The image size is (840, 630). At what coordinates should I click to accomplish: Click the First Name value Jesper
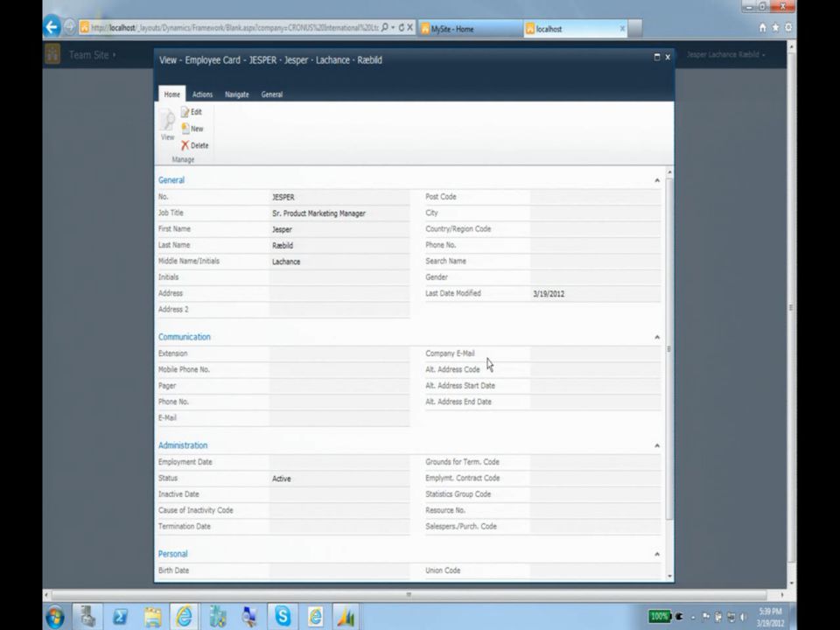point(282,229)
